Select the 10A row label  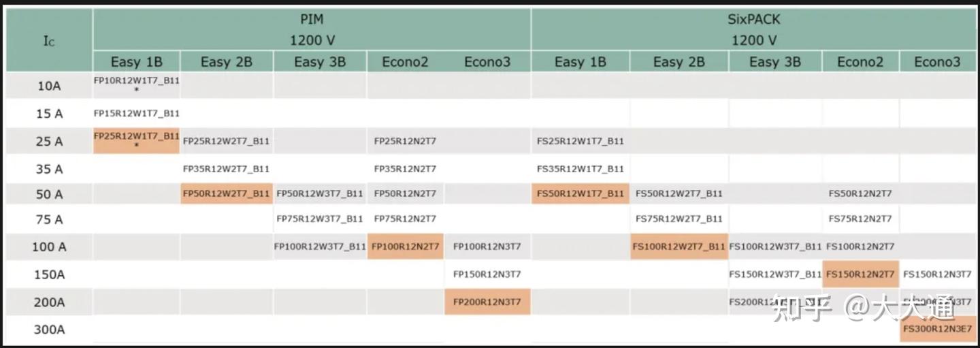[x=48, y=86]
